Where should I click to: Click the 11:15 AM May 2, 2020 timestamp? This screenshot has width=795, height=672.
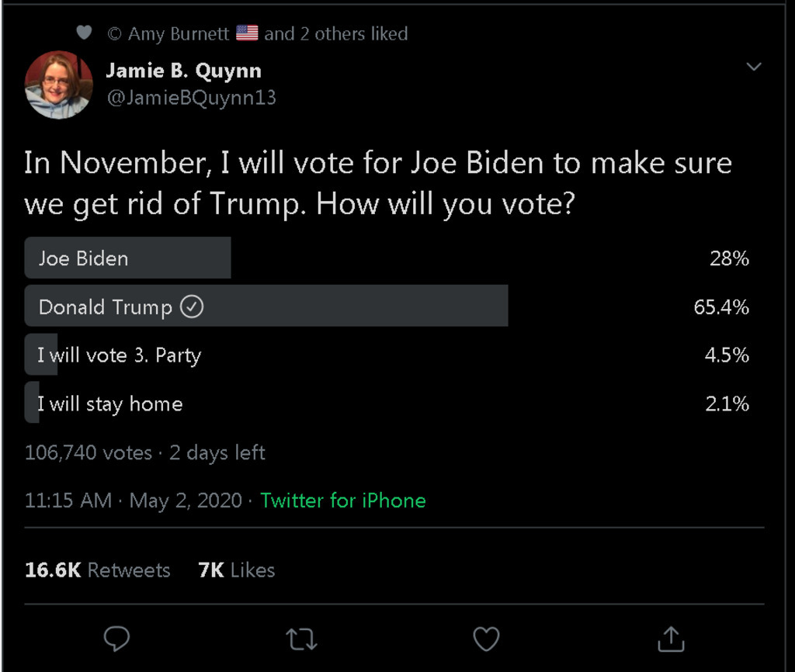point(133,501)
